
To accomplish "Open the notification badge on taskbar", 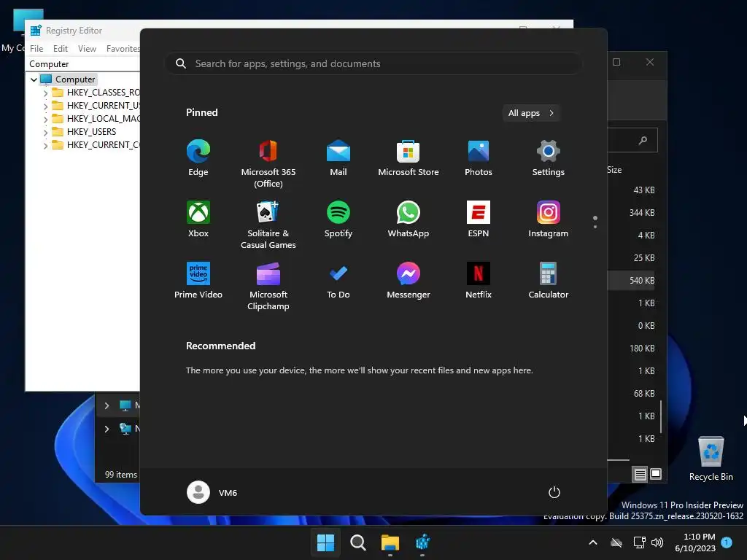I will coord(727,542).
